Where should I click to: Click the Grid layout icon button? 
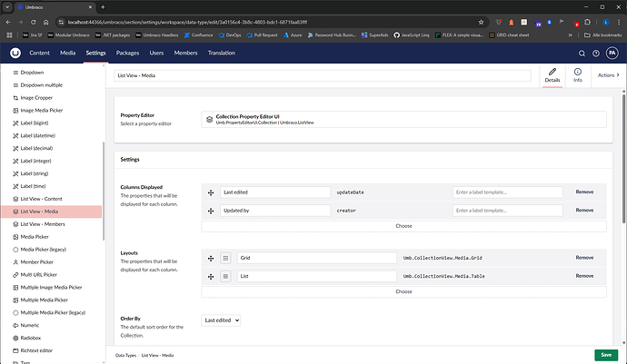coord(225,258)
